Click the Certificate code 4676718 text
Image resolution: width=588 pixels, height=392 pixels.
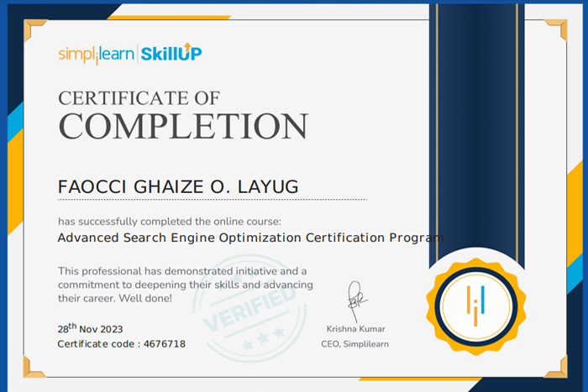coord(121,344)
